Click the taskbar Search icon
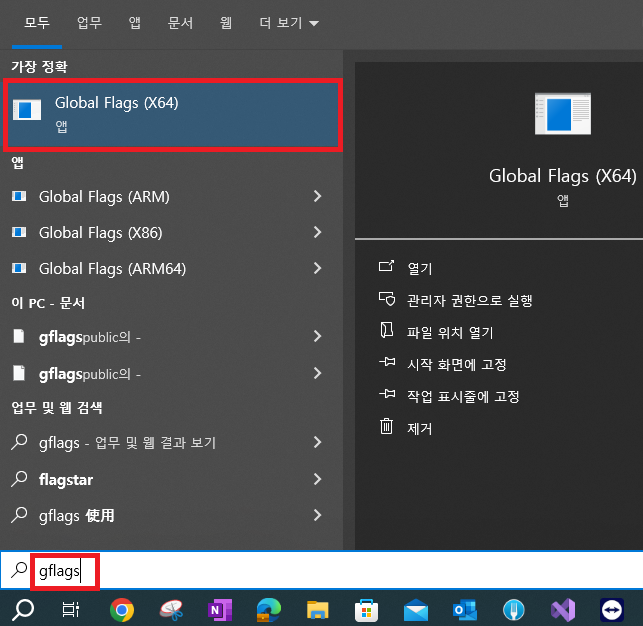Image resolution: width=643 pixels, height=626 pixels. click(23, 610)
